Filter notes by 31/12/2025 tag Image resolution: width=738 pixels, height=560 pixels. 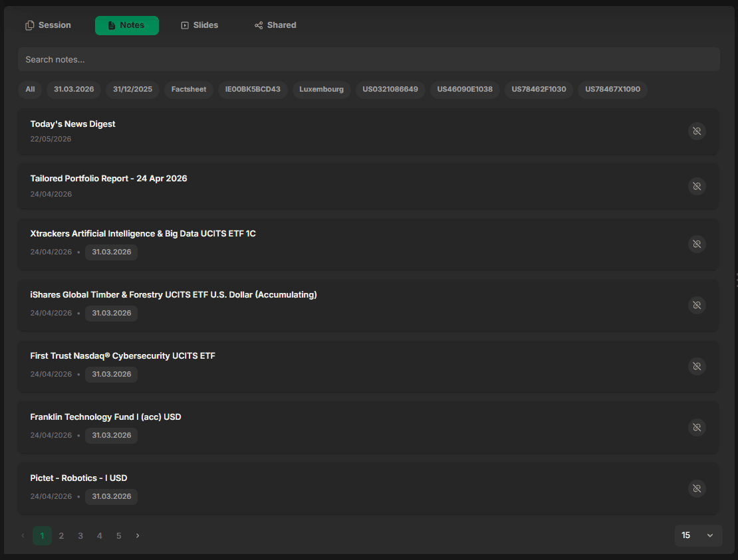[x=133, y=89]
